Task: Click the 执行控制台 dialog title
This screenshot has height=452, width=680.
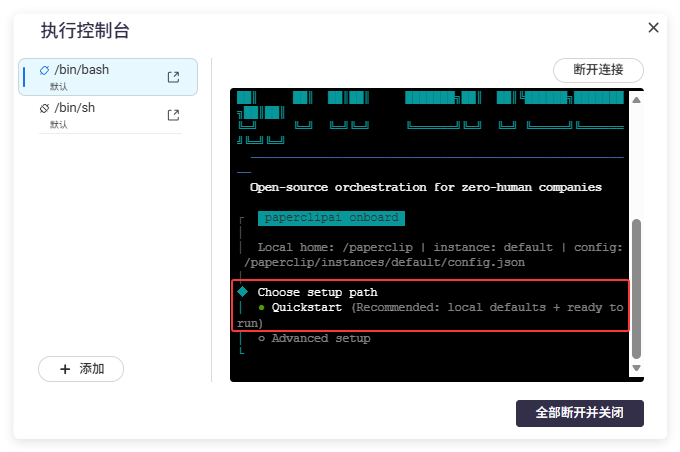Action: pos(85,31)
